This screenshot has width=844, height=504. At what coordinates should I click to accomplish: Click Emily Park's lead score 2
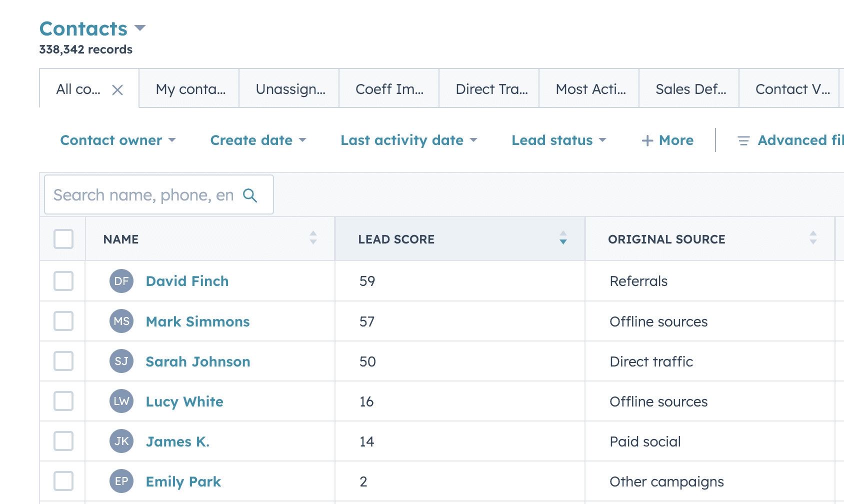pyautogui.click(x=363, y=481)
